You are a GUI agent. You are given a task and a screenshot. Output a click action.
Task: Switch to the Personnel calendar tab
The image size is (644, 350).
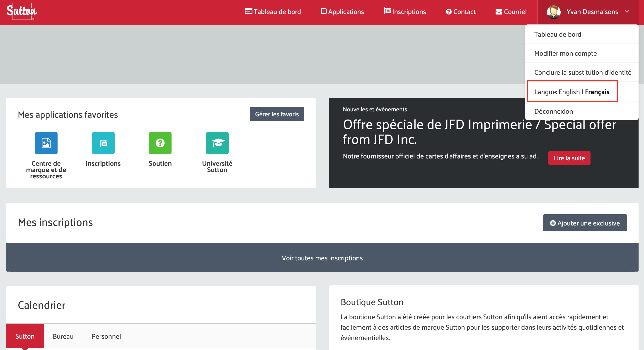pos(106,336)
